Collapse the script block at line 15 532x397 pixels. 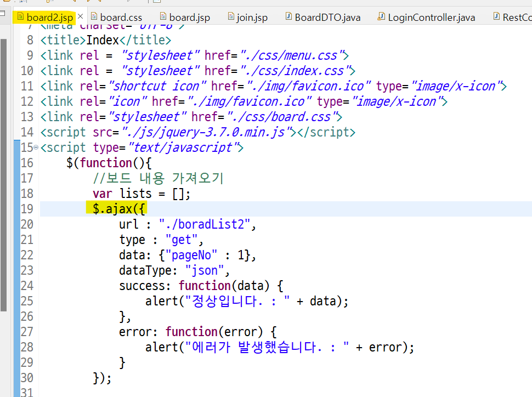pos(36,148)
